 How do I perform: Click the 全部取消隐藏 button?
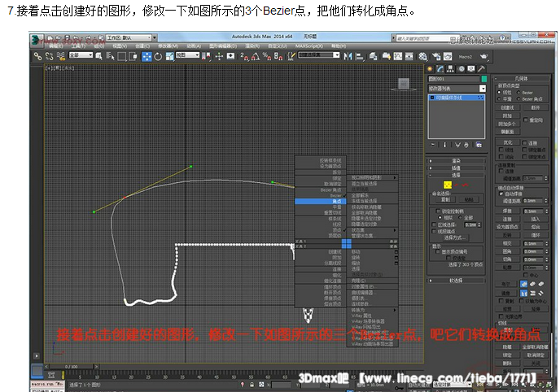535,346
